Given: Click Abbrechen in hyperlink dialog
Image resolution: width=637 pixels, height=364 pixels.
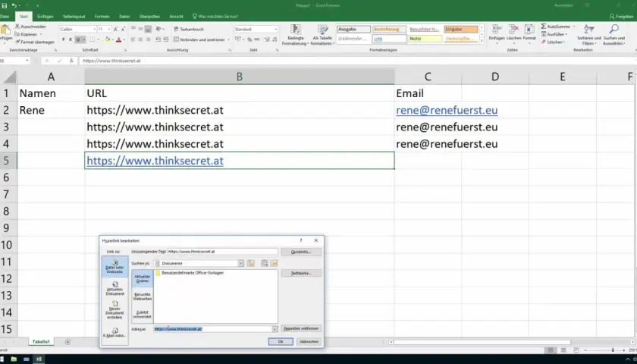Looking at the screenshot, I should pyautogui.click(x=309, y=342).
